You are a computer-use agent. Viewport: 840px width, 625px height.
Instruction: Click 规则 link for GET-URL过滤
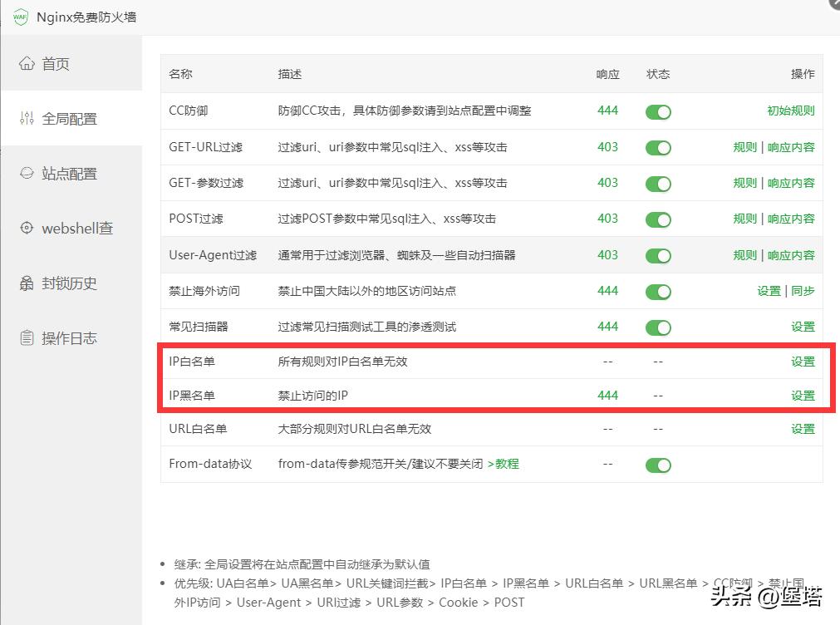click(x=744, y=146)
